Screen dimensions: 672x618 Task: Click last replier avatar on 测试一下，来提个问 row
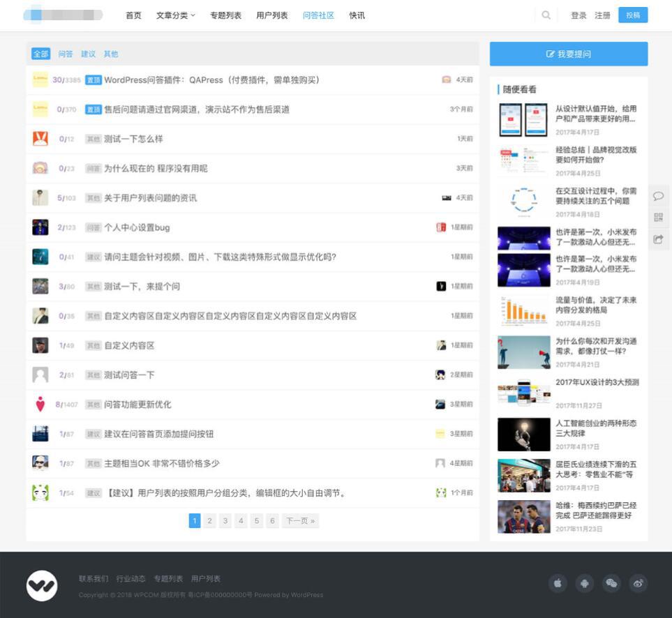pos(441,286)
